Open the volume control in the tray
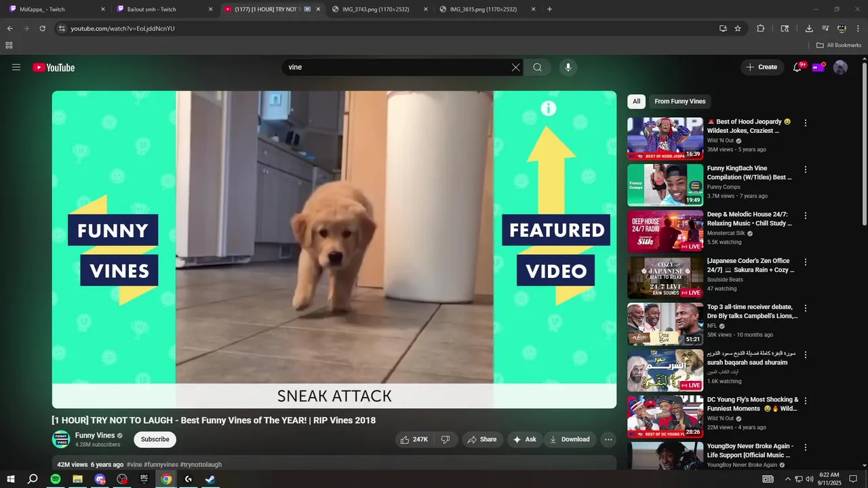868x488 pixels. click(x=809, y=479)
